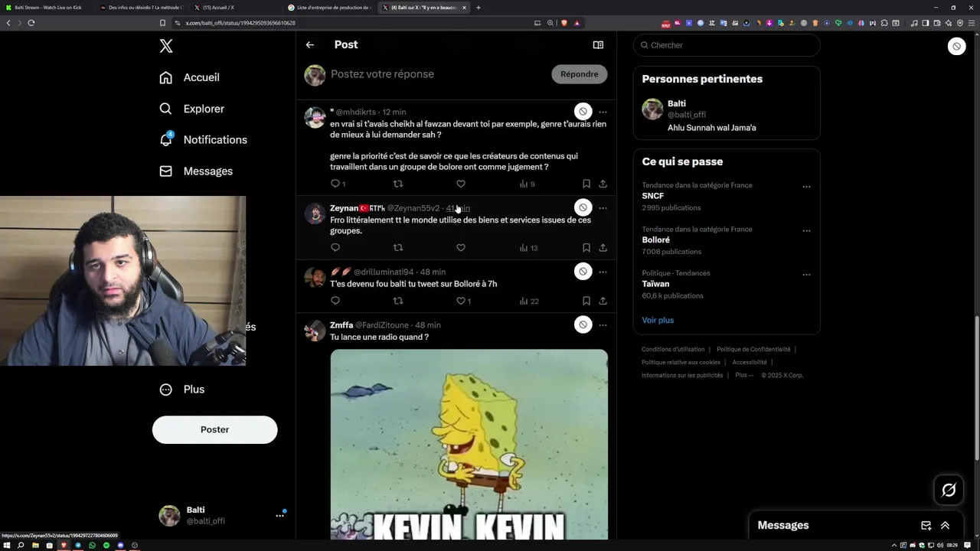Open the Grok floating button
This screenshot has width=980, height=551.
(949, 490)
